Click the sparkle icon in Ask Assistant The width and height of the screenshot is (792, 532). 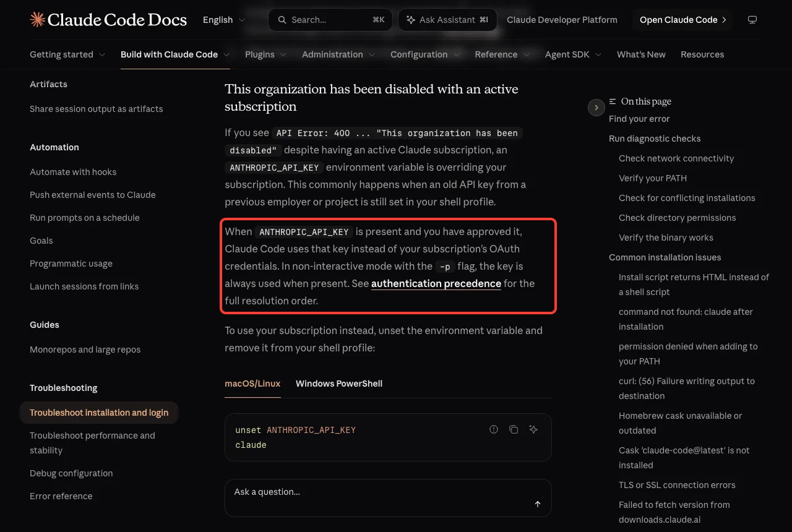pyautogui.click(x=410, y=20)
